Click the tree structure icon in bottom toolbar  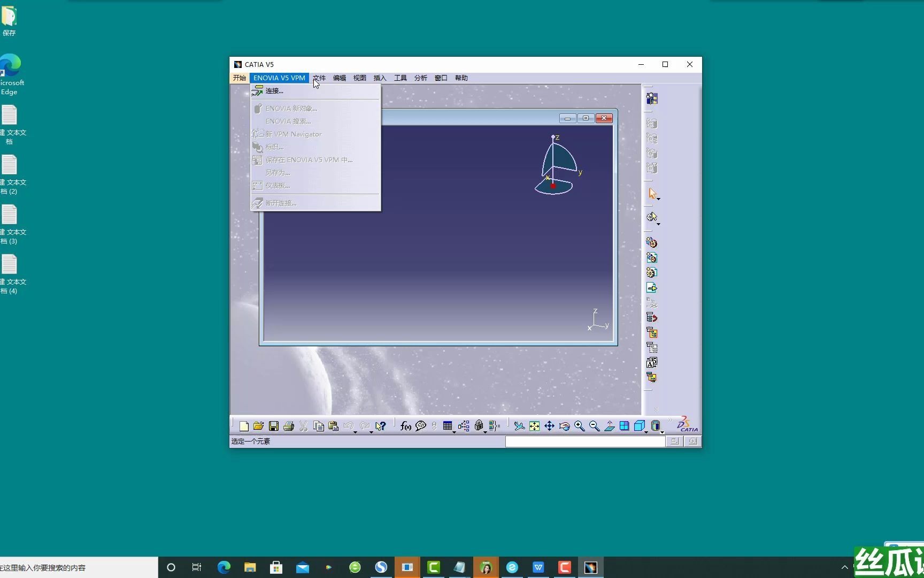464,426
